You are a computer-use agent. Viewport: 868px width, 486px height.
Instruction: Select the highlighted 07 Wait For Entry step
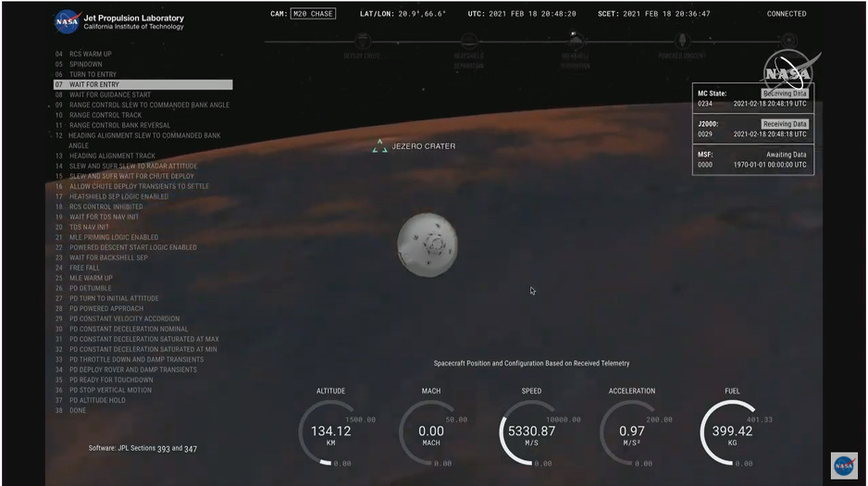click(x=143, y=85)
